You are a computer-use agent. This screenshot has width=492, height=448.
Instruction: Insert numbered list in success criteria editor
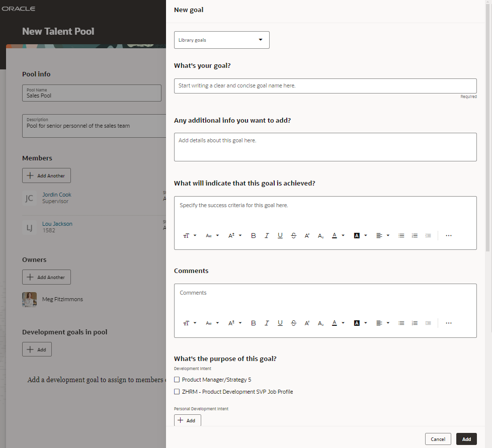click(415, 235)
